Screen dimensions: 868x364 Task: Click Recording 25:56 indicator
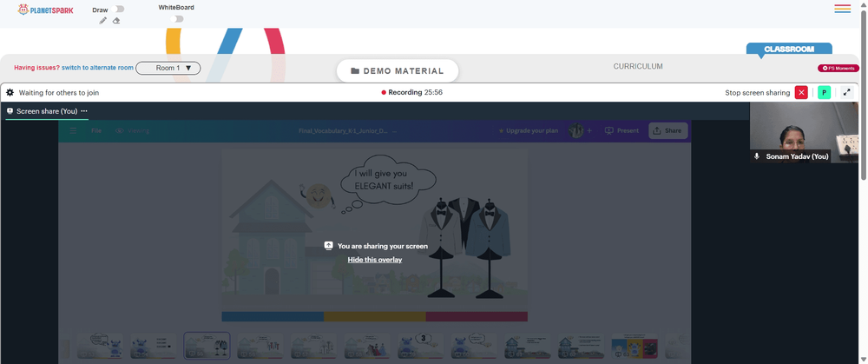[411, 93]
